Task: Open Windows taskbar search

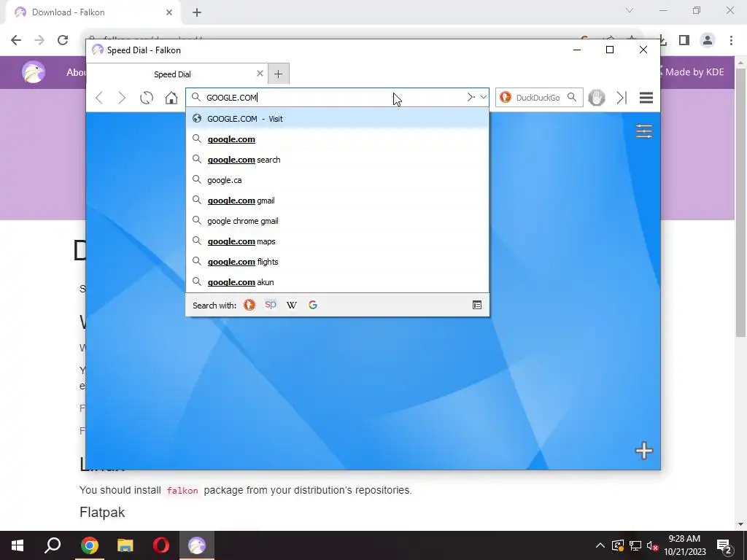Action: tap(53, 545)
